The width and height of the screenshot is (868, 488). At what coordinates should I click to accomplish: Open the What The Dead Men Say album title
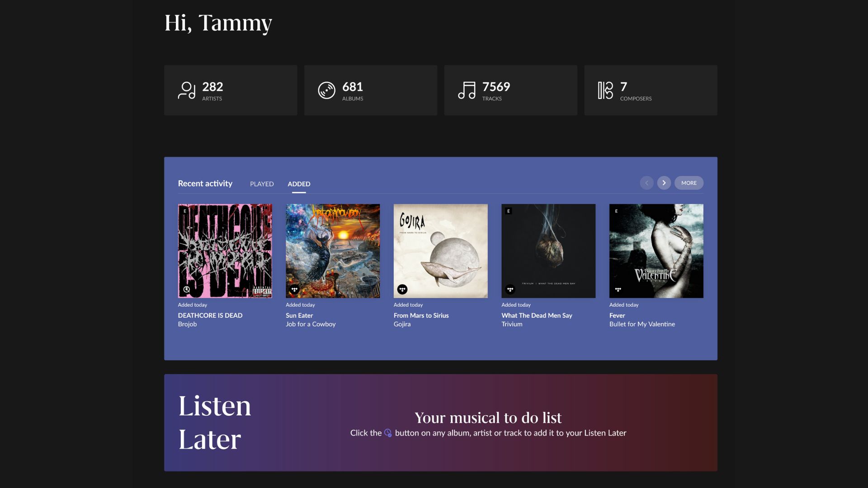(537, 315)
